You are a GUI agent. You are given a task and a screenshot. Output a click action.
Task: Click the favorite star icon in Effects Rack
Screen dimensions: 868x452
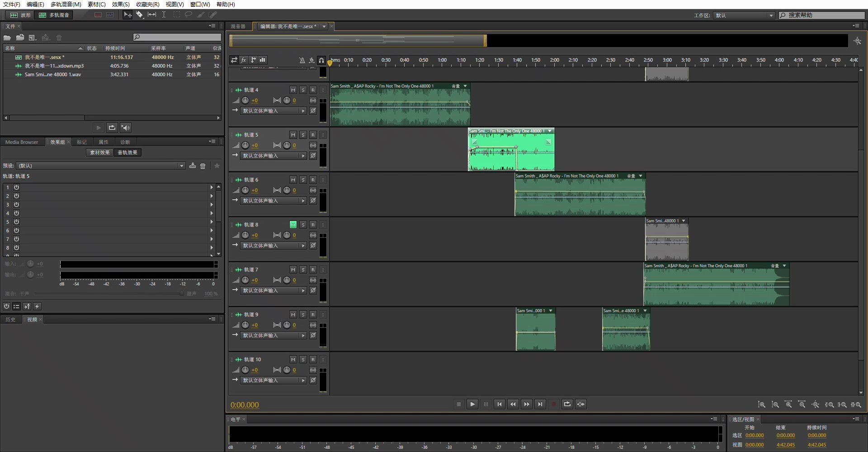coord(217,166)
